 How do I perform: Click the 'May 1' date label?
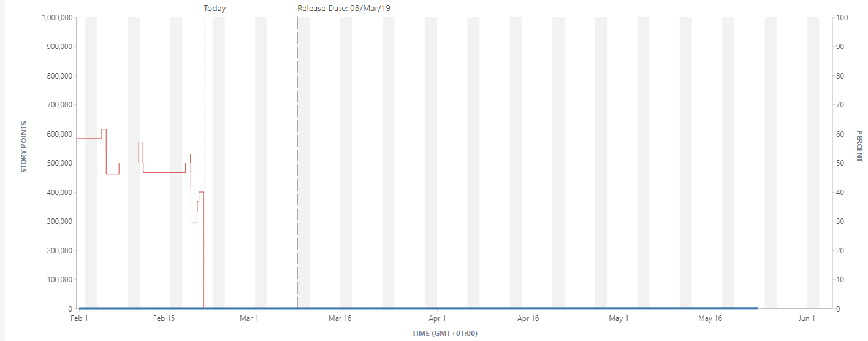point(619,318)
